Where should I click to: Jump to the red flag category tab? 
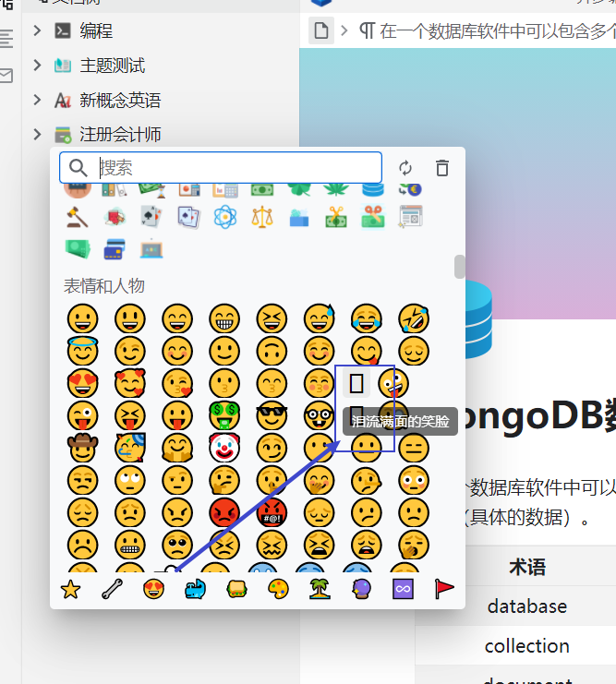tap(444, 589)
